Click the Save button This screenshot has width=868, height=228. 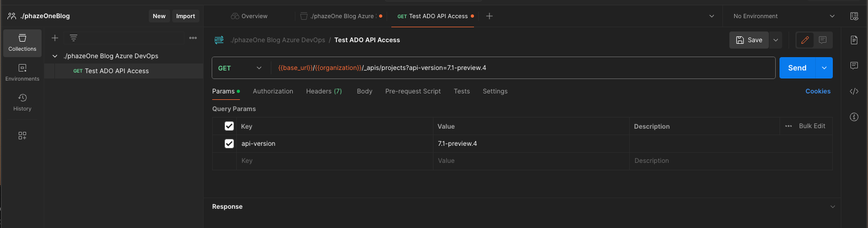(x=749, y=40)
